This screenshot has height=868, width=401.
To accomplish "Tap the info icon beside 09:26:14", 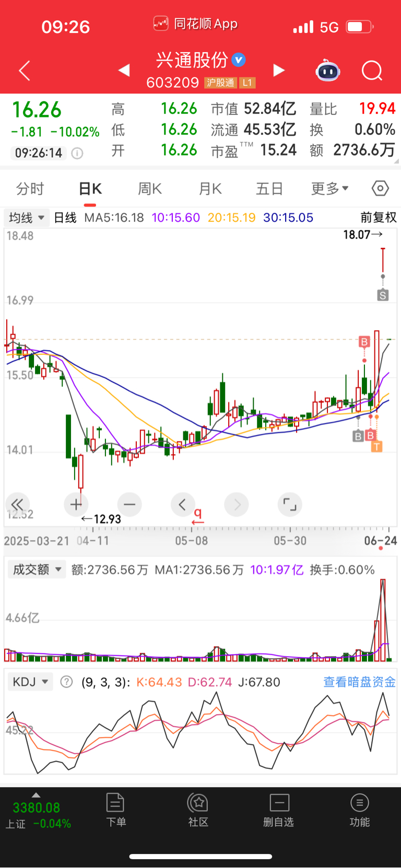I will 77,153.
